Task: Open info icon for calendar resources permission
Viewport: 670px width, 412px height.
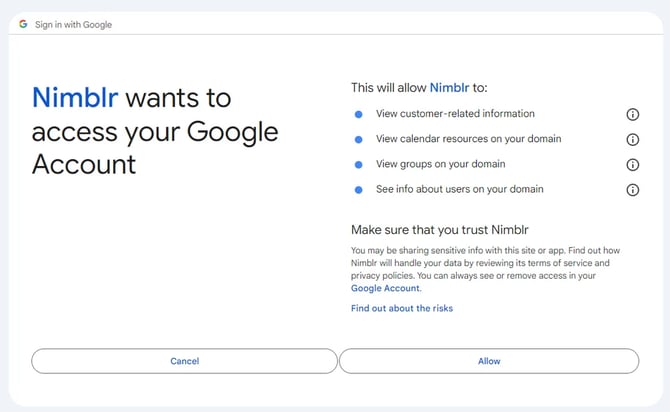Action: coord(632,140)
